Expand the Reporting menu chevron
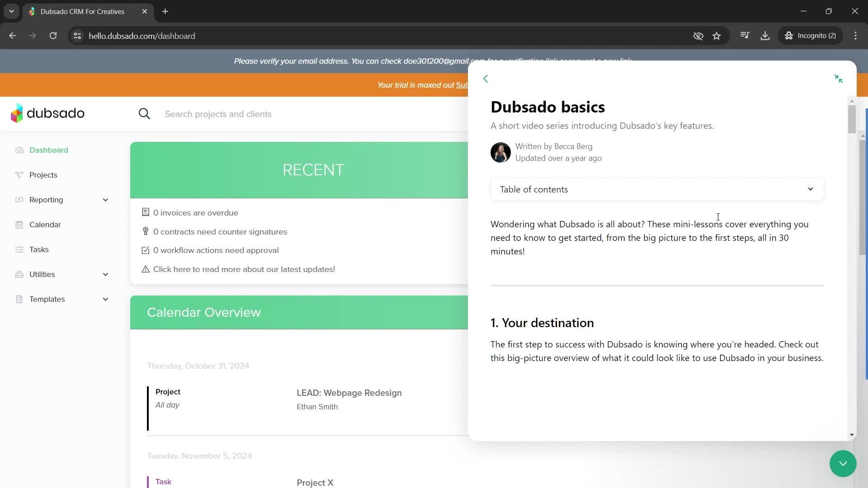Image resolution: width=868 pixels, height=488 pixels. point(105,200)
